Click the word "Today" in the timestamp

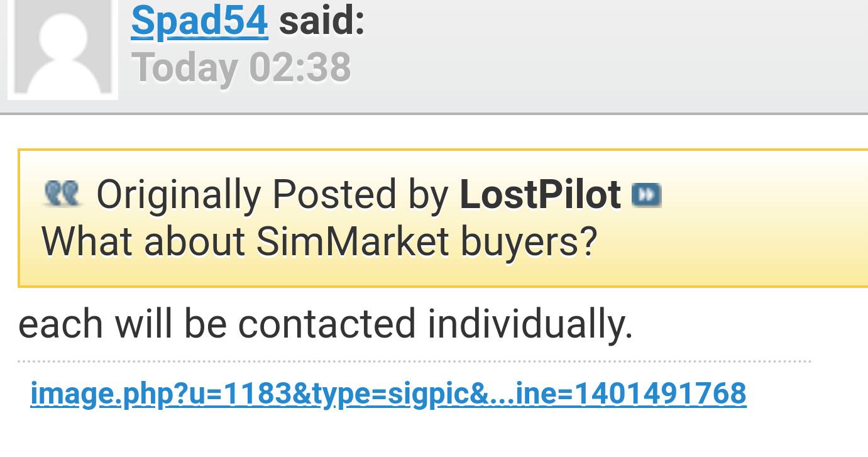pyautogui.click(x=184, y=67)
